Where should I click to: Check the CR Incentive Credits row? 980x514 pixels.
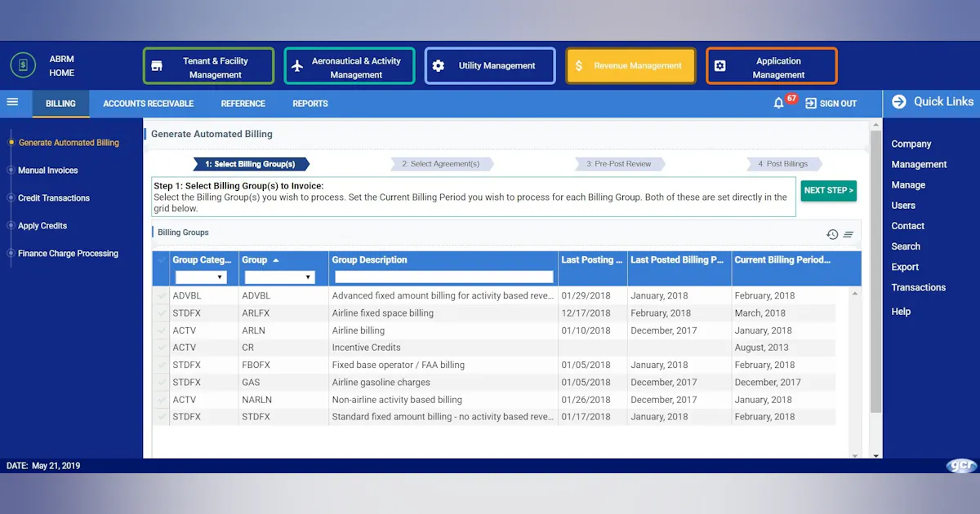click(162, 348)
